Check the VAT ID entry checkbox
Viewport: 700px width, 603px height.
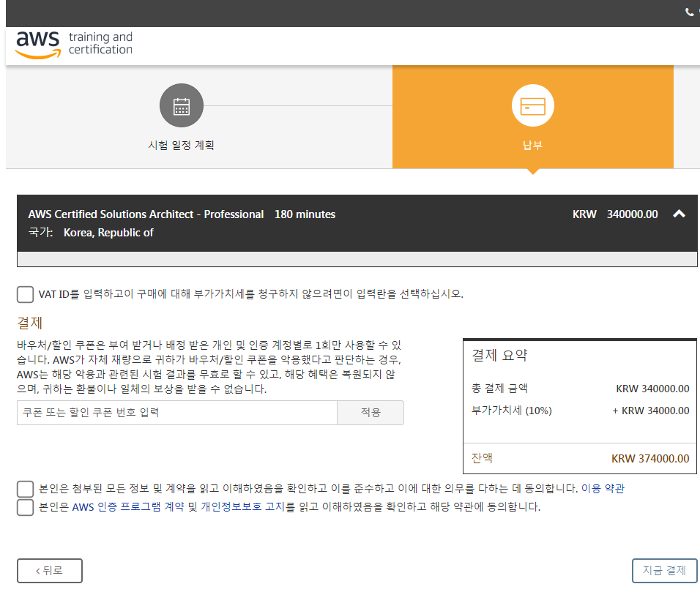click(25, 294)
